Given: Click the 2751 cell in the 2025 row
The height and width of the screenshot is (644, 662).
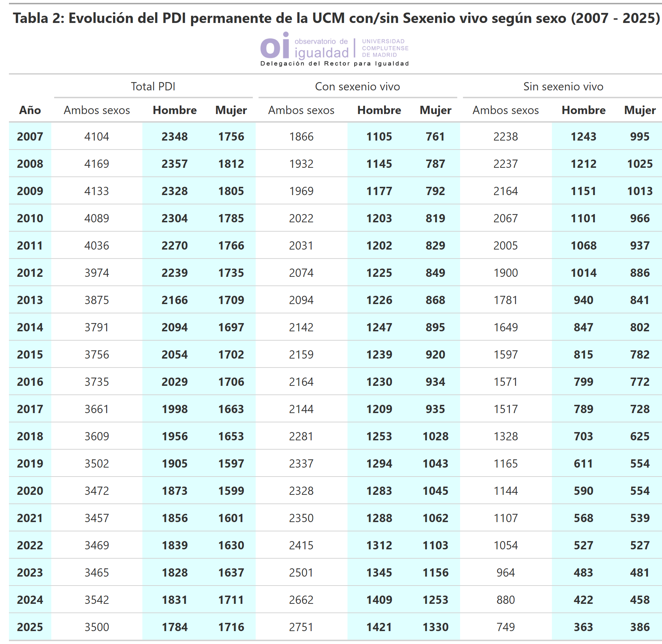Looking at the screenshot, I should [x=301, y=627].
